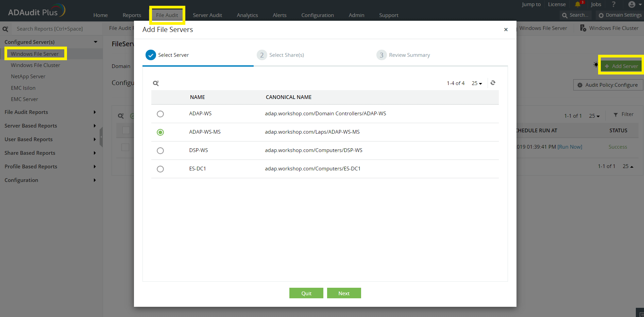Collapse the Configured Server(s) section

pyautogui.click(x=95, y=41)
